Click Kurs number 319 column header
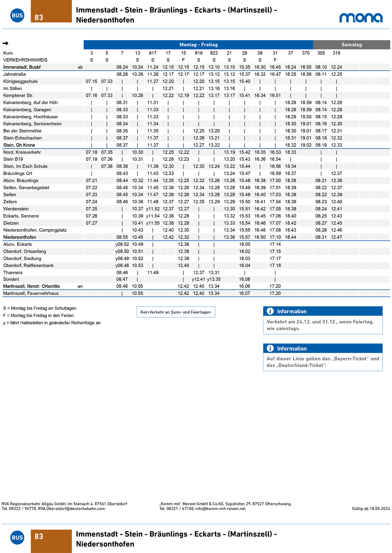392x553 pixels. (x=336, y=53)
